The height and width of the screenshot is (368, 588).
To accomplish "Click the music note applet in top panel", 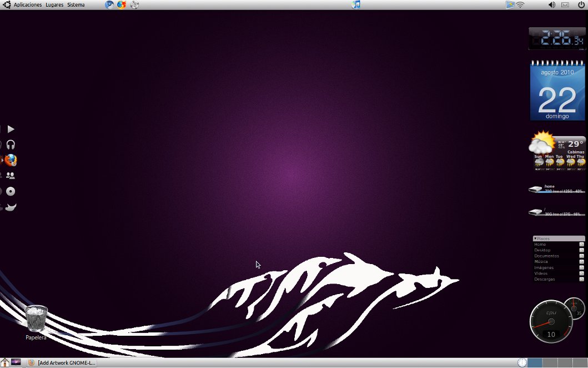I will (356, 4).
